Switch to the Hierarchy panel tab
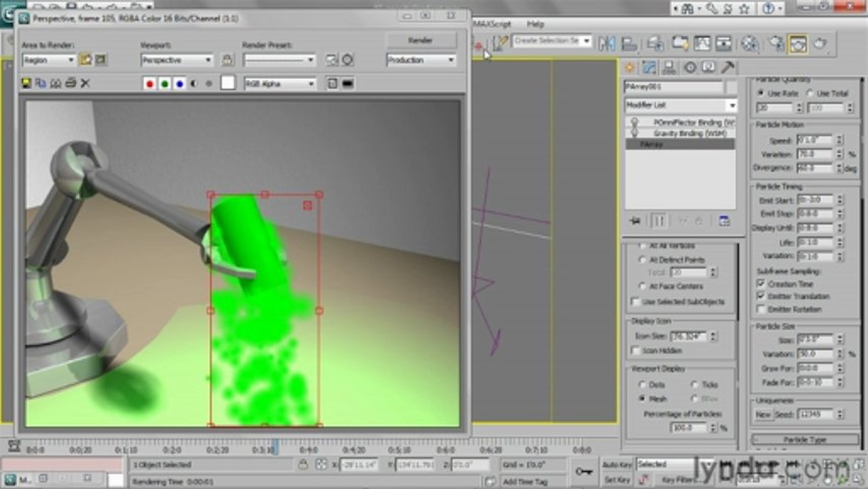Viewport: 868px width, 489px height. click(669, 67)
